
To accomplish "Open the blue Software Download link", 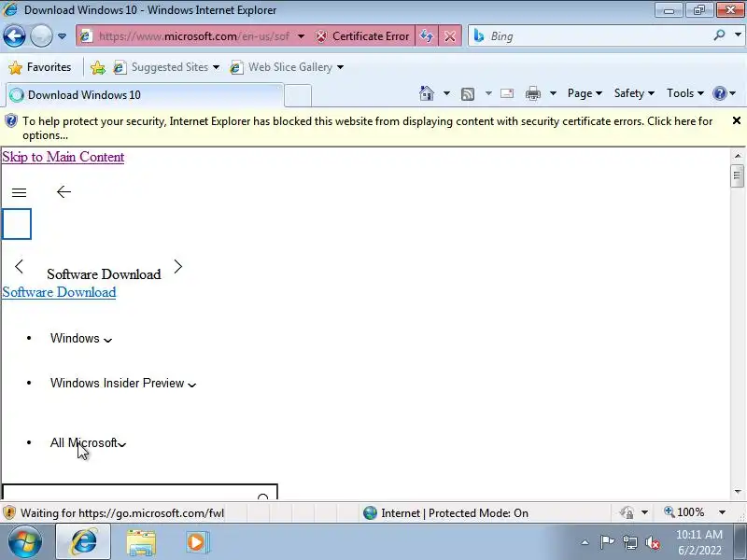I will 59,292.
